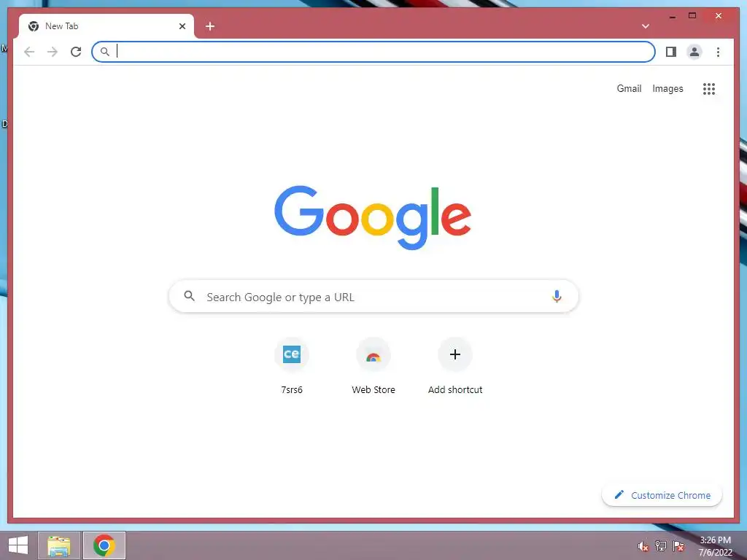Click the forward navigation arrow
This screenshot has height=560, width=747.
(53, 52)
